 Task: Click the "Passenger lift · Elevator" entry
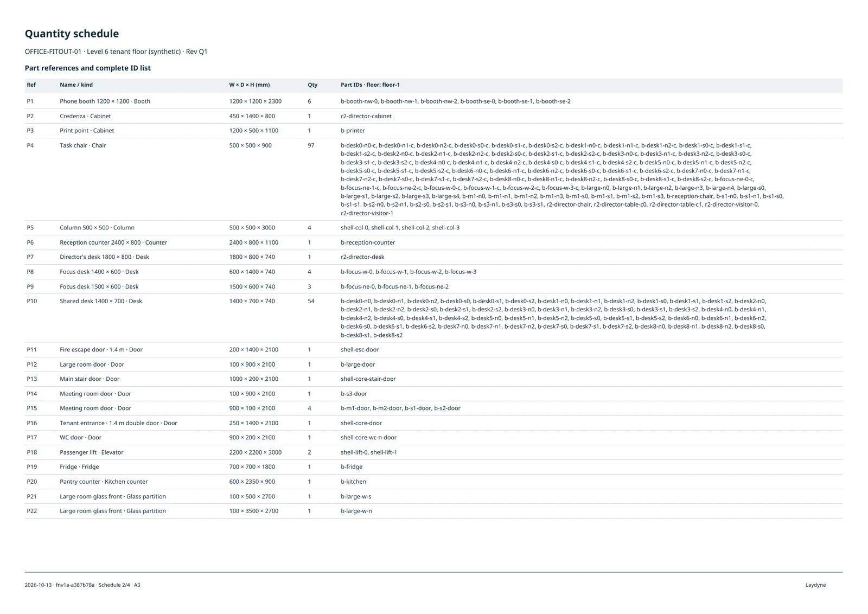92,452
